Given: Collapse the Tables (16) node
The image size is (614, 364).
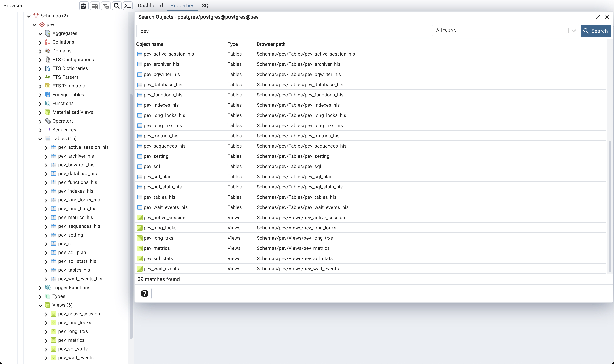Looking at the screenshot, I should click(40, 139).
